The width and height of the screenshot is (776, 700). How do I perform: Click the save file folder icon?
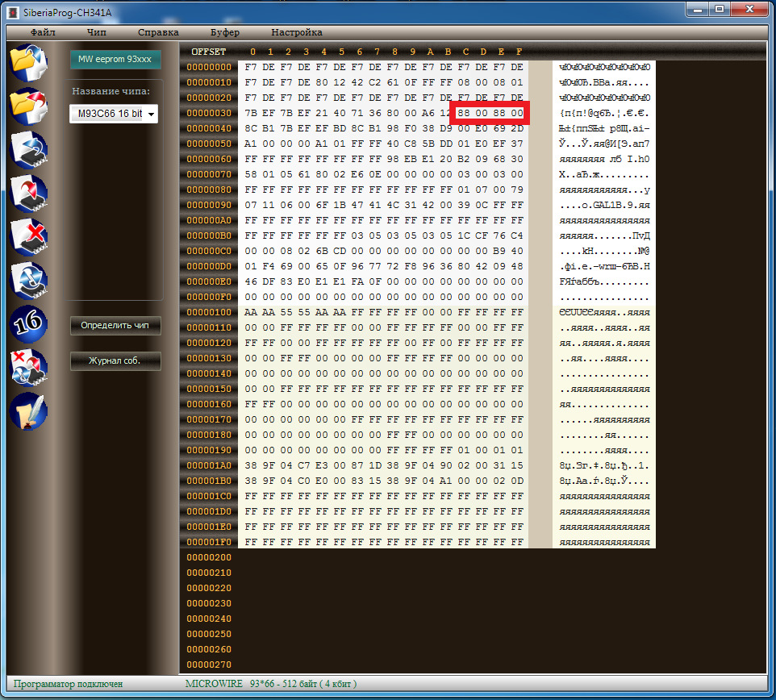(x=28, y=107)
